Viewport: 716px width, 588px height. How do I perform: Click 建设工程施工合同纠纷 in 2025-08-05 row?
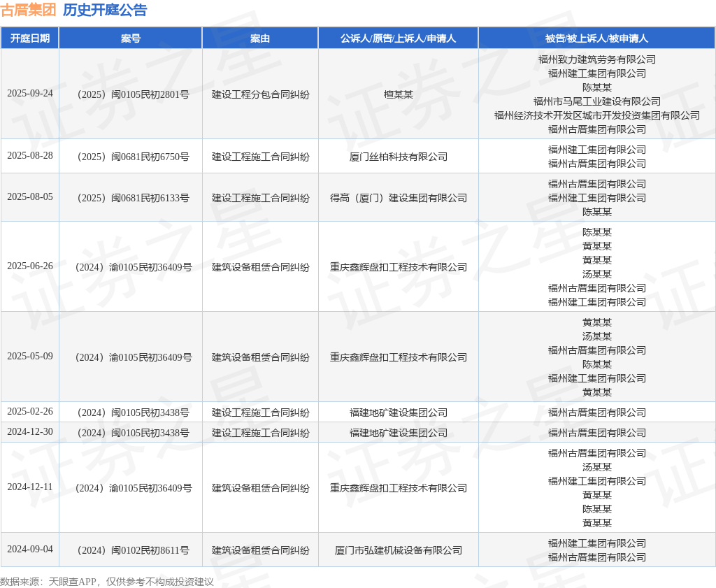click(x=260, y=198)
